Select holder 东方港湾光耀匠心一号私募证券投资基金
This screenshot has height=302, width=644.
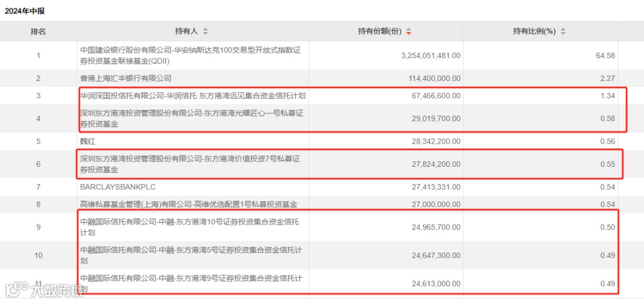coord(191,119)
